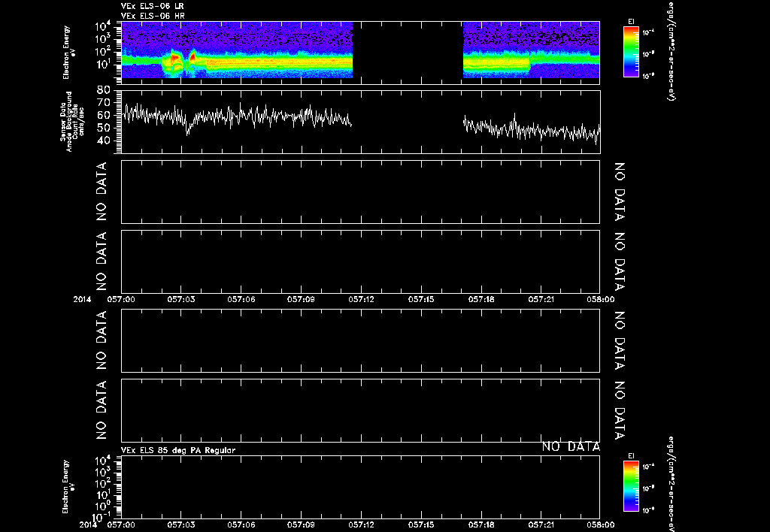Click the count rate trace after the data gap
The height and width of the screenshot is (532, 770).
532,129
